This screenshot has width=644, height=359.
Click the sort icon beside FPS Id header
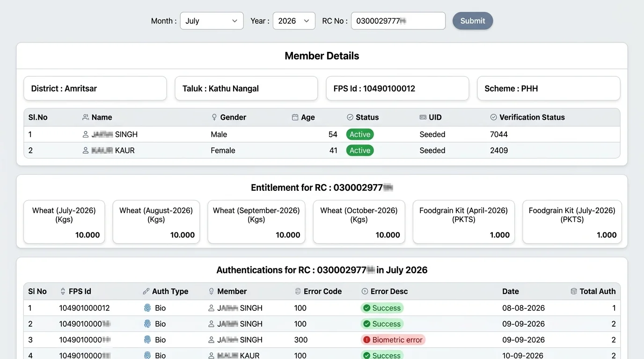click(x=63, y=291)
